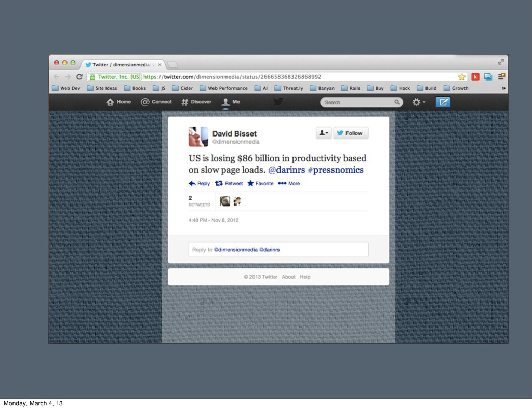Open the Web Performance bookmark folder
This screenshot has width=532, height=409.
pyautogui.click(x=223, y=88)
